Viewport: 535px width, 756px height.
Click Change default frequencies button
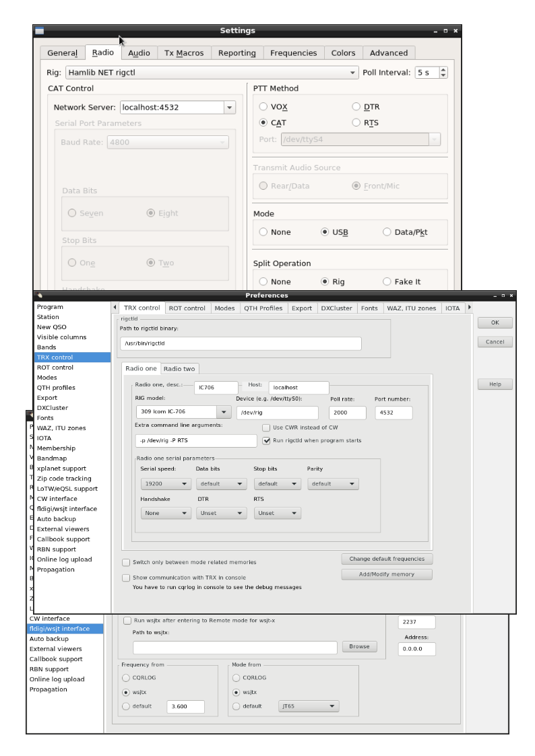pos(387,559)
